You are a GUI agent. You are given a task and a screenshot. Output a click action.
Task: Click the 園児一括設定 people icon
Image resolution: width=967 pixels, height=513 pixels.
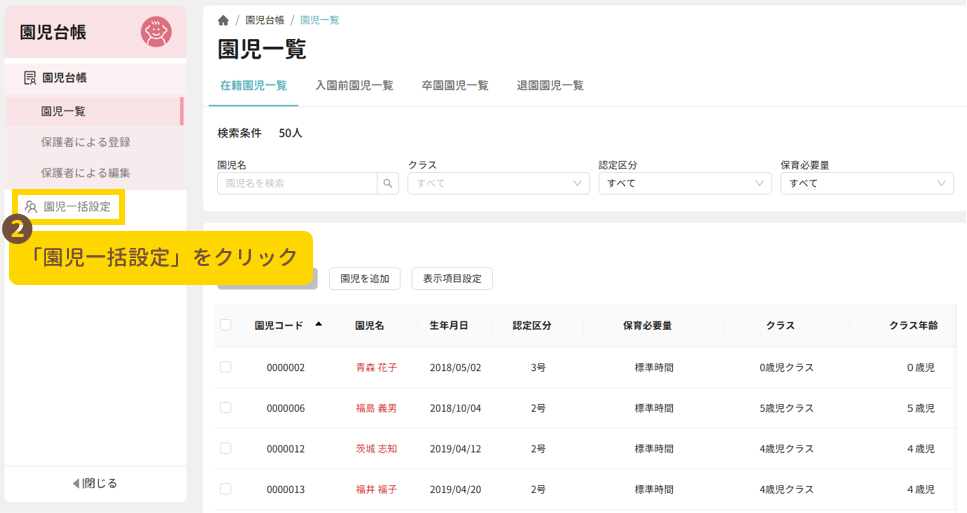(31, 207)
